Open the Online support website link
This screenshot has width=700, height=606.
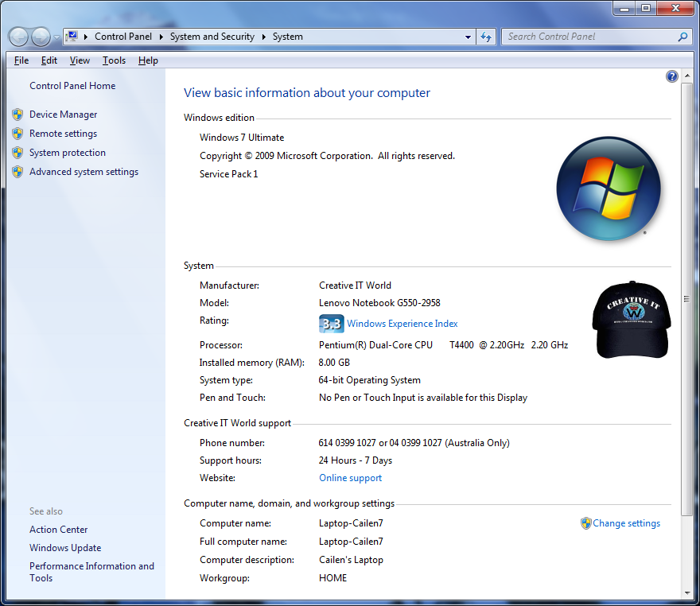(x=351, y=478)
